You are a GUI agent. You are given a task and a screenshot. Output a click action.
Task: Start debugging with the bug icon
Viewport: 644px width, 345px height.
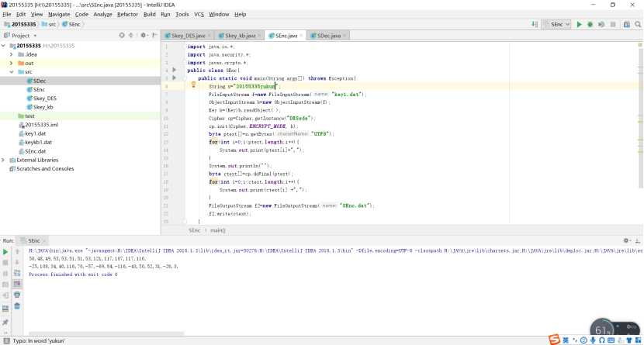(590, 25)
